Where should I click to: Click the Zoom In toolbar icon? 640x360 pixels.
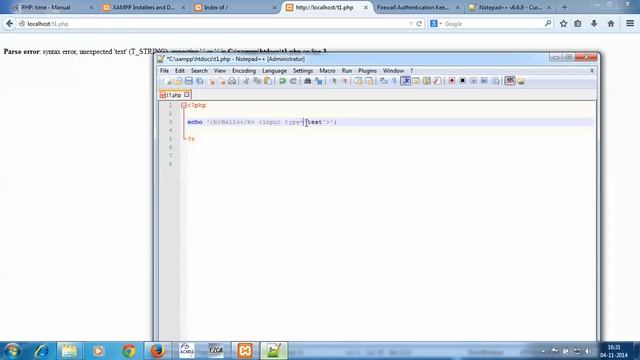tap(333, 81)
